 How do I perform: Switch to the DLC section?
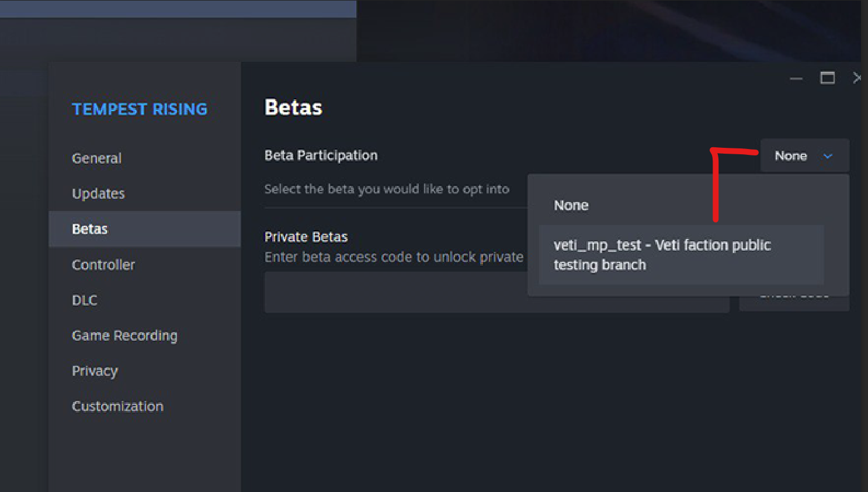click(x=85, y=300)
